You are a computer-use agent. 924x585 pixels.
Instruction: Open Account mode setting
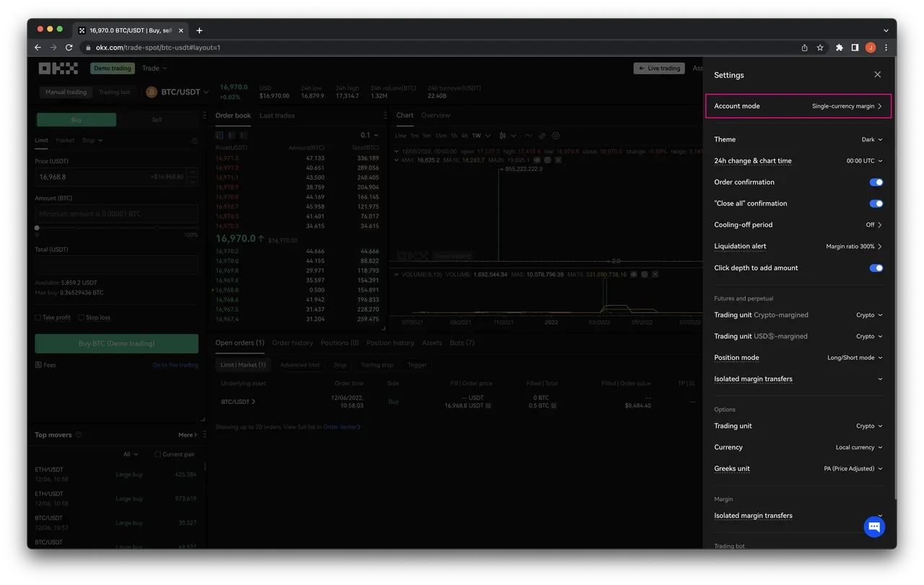(x=798, y=106)
